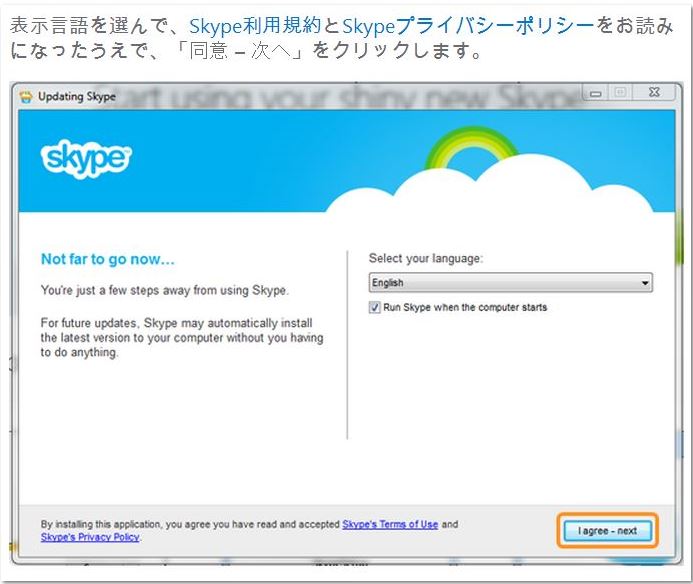Open Skype's Terms of Use link
This screenshot has height=584, width=693.
tap(390, 524)
